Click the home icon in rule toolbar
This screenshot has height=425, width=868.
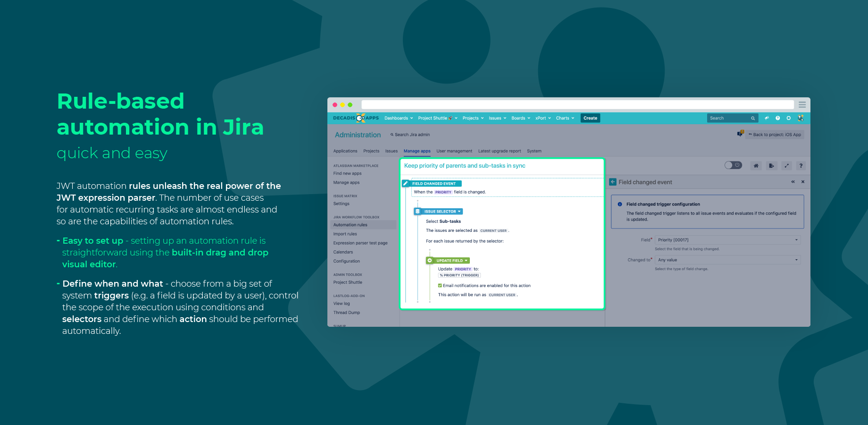(x=756, y=166)
